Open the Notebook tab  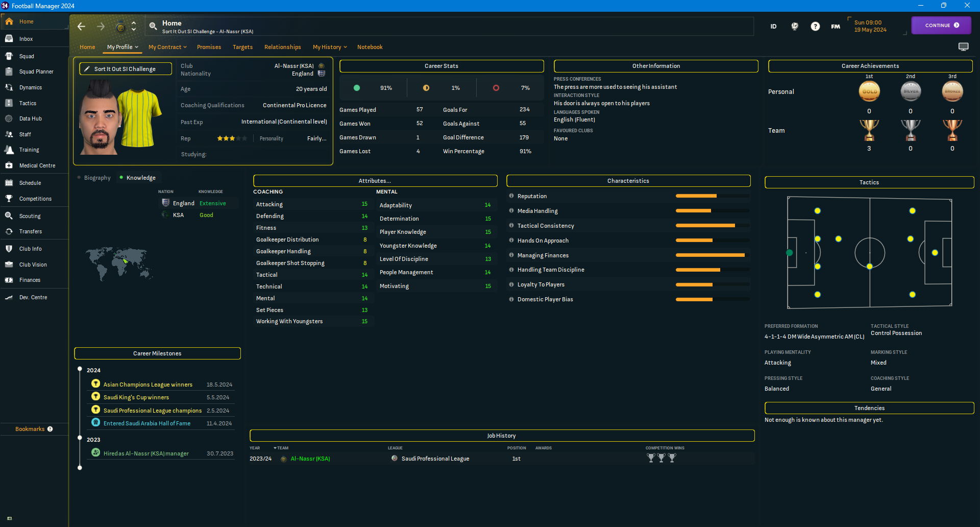click(x=370, y=47)
